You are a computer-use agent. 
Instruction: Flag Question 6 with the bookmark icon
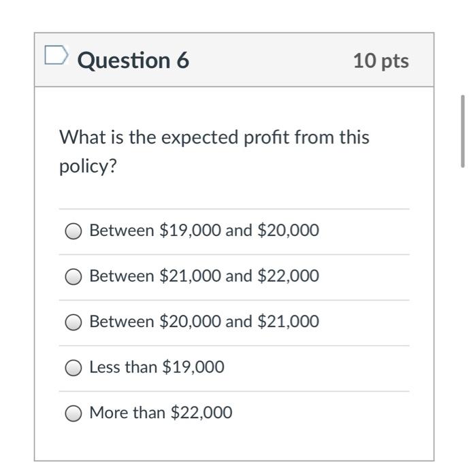tap(56, 56)
